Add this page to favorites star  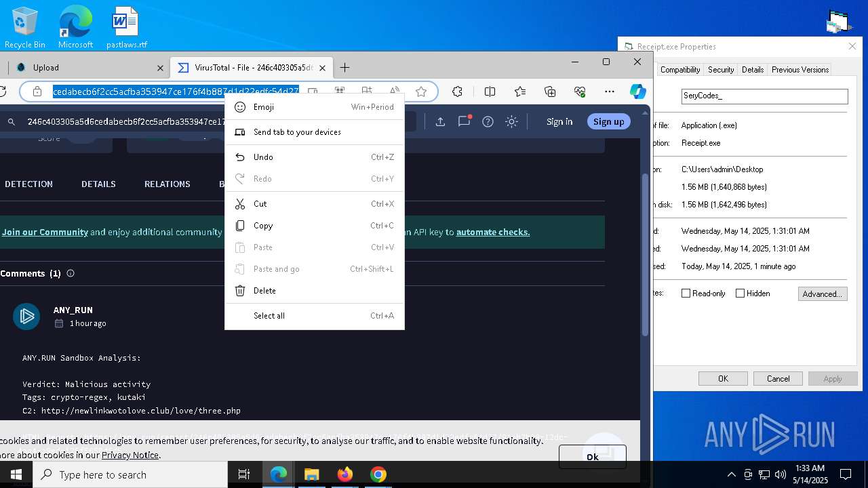421,91
